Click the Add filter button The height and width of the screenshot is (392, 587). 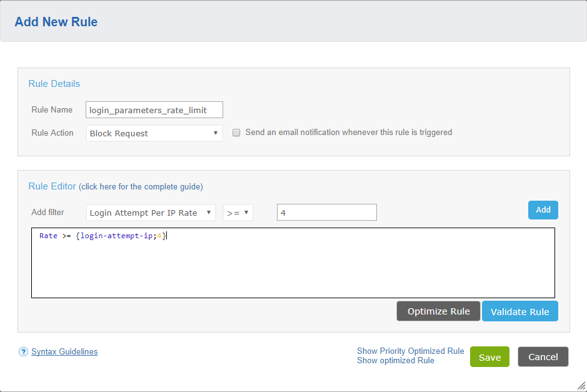click(543, 209)
